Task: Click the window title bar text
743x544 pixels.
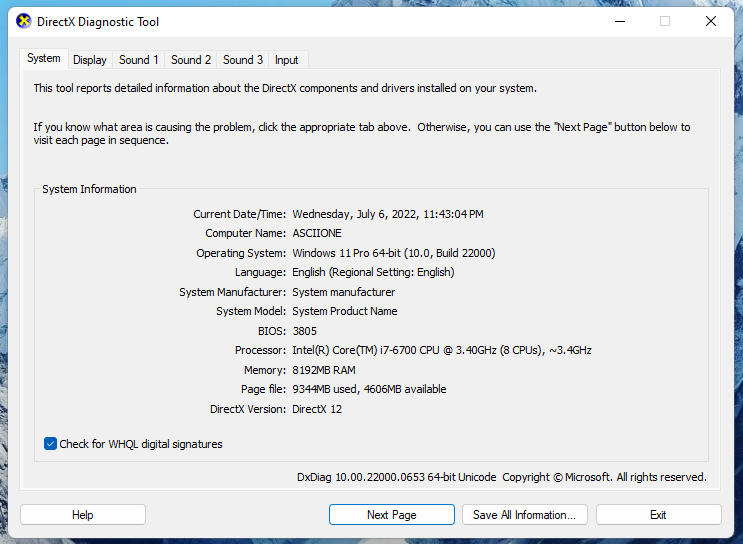Action: tap(98, 22)
